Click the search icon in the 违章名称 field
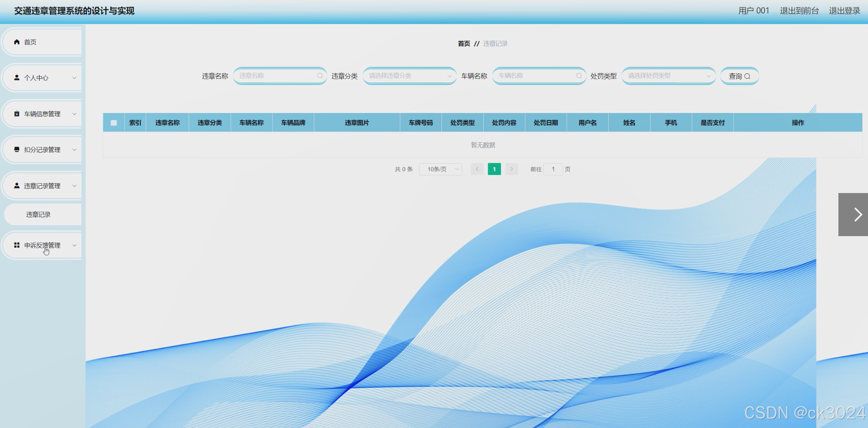This screenshot has width=868, height=428. point(320,76)
